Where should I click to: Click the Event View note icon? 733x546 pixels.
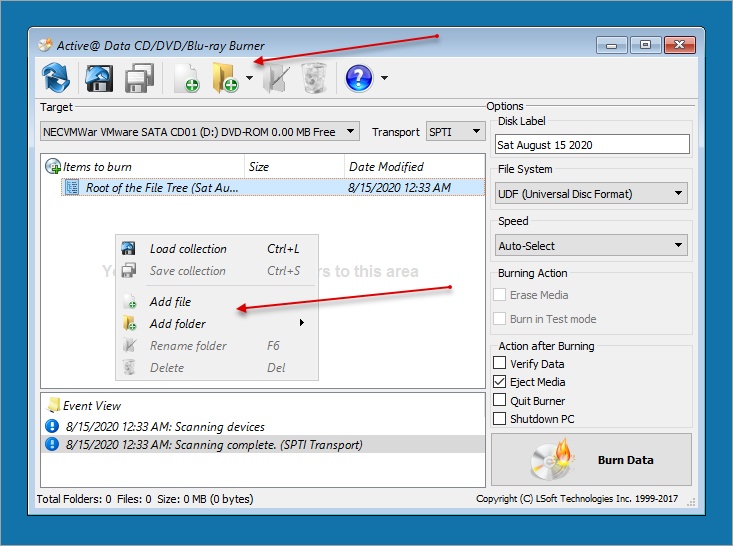tap(53, 405)
